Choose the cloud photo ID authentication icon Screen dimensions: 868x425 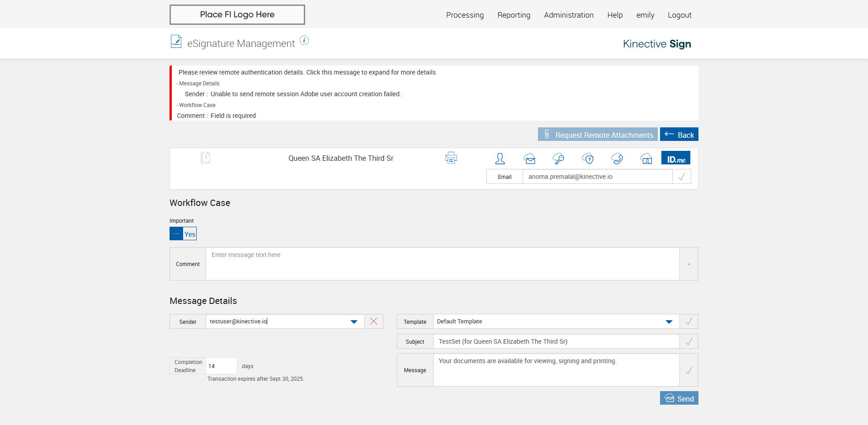click(x=646, y=159)
